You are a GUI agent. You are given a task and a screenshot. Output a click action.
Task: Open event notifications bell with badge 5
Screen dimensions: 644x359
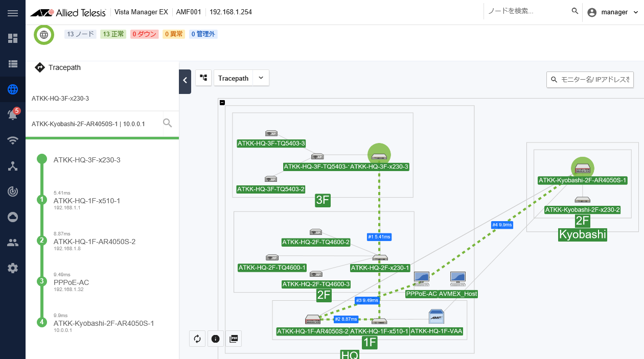13,115
